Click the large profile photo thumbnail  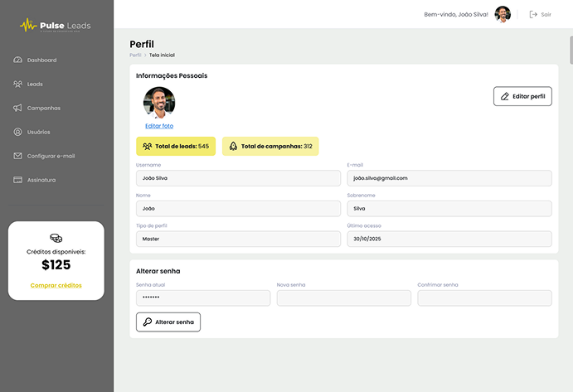[x=159, y=103]
